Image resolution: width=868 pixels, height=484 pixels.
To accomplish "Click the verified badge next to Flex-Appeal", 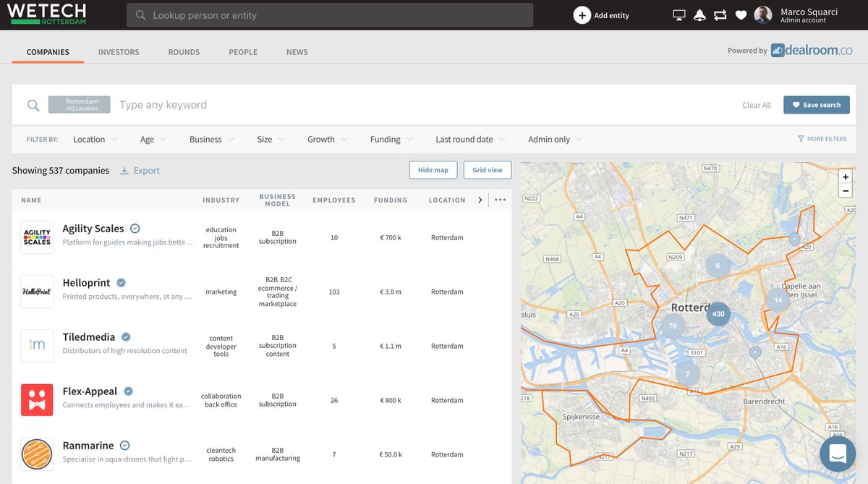I will 128,391.
